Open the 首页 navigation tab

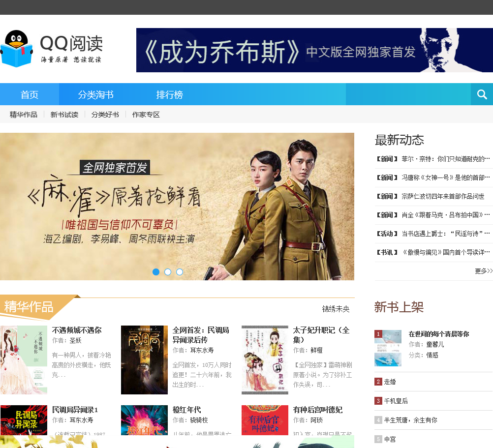[30, 94]
